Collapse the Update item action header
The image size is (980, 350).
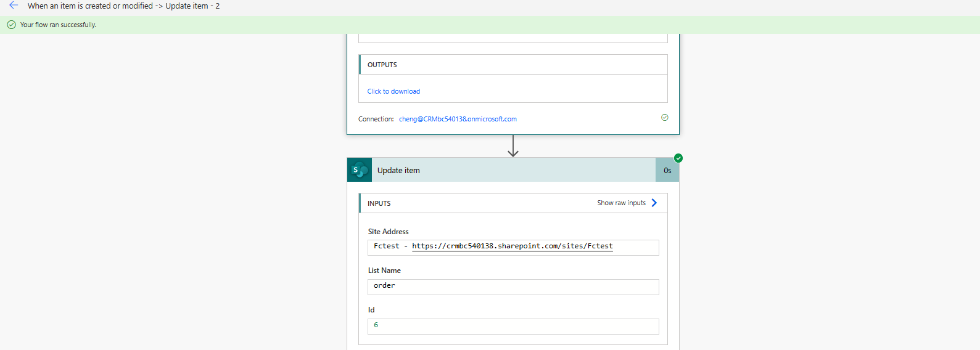[513, 170]
